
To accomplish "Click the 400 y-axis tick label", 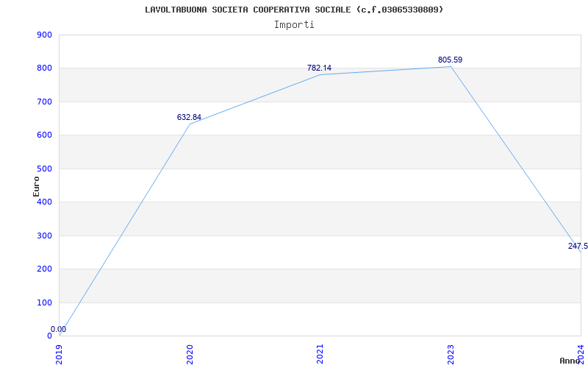I will [44, 202].
